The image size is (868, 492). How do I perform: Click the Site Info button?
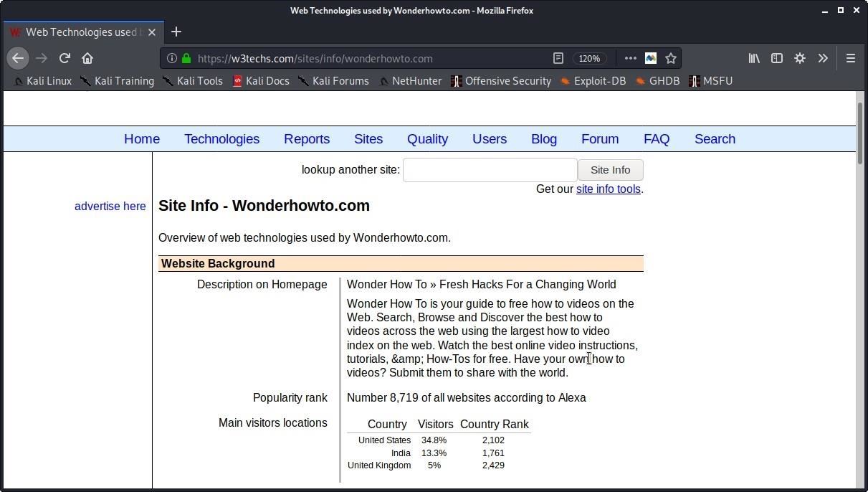click(611, 170)
